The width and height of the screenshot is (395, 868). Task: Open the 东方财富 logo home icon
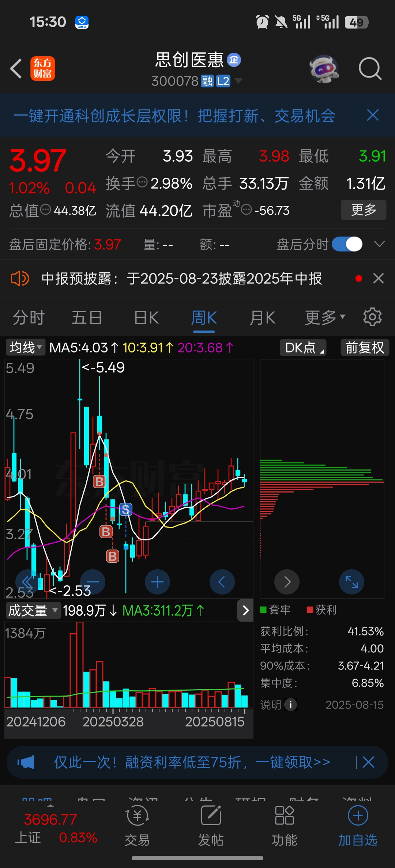coord(43,68)
